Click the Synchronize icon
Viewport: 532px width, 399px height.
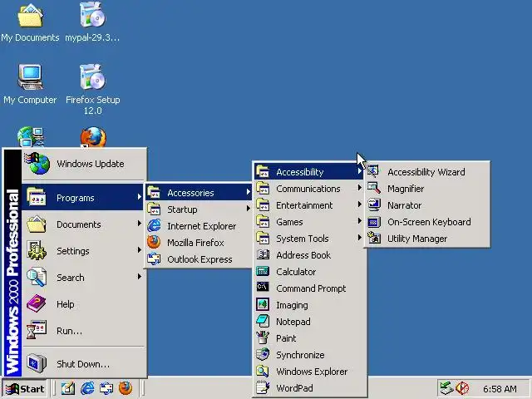coord(263,354)
